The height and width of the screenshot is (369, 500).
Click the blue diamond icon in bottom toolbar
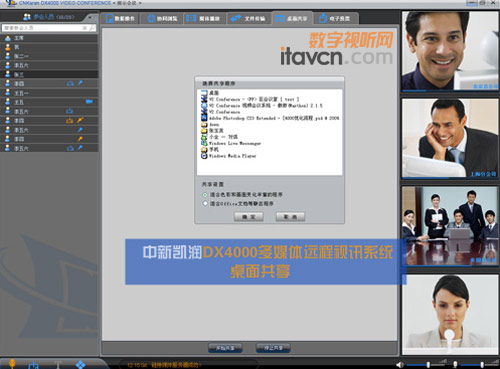(80, 364)
